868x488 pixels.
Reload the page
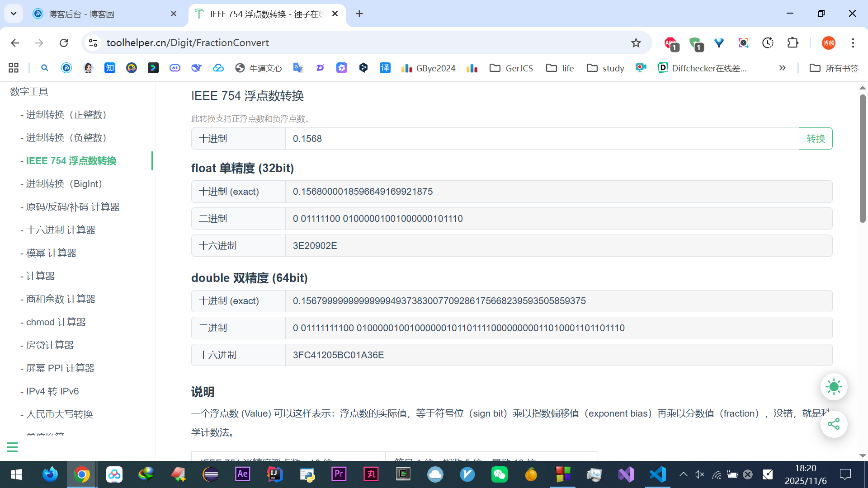pyautogui.click(x=64, y=43)
